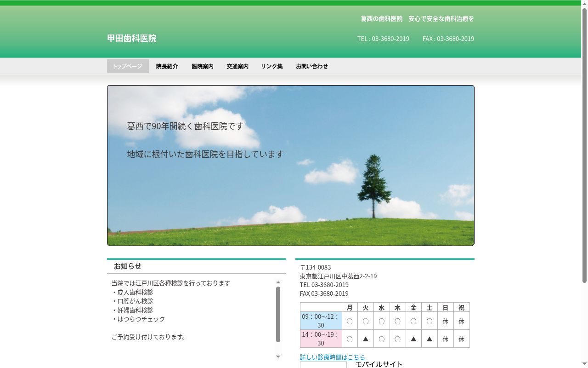Image resolution: width=588 pixels, height=368 pixels.
Task: Click the お知らせ section heading
Action: [128, 266]
